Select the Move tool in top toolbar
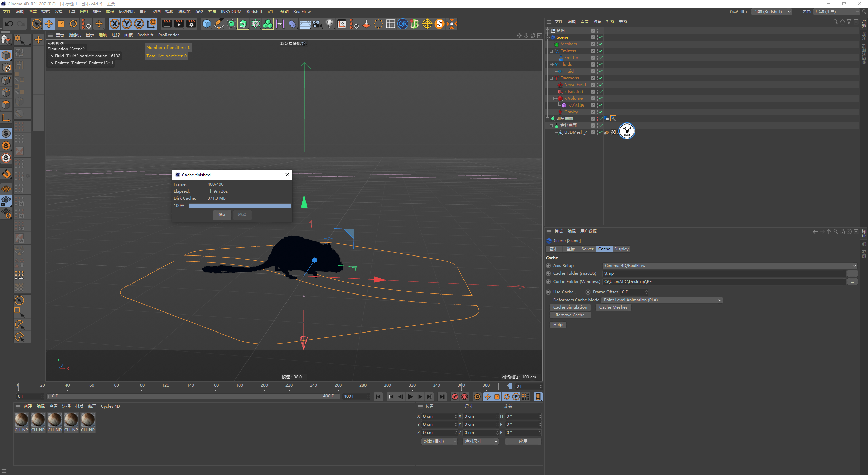868x475 pixels. (x=49, y=24)
